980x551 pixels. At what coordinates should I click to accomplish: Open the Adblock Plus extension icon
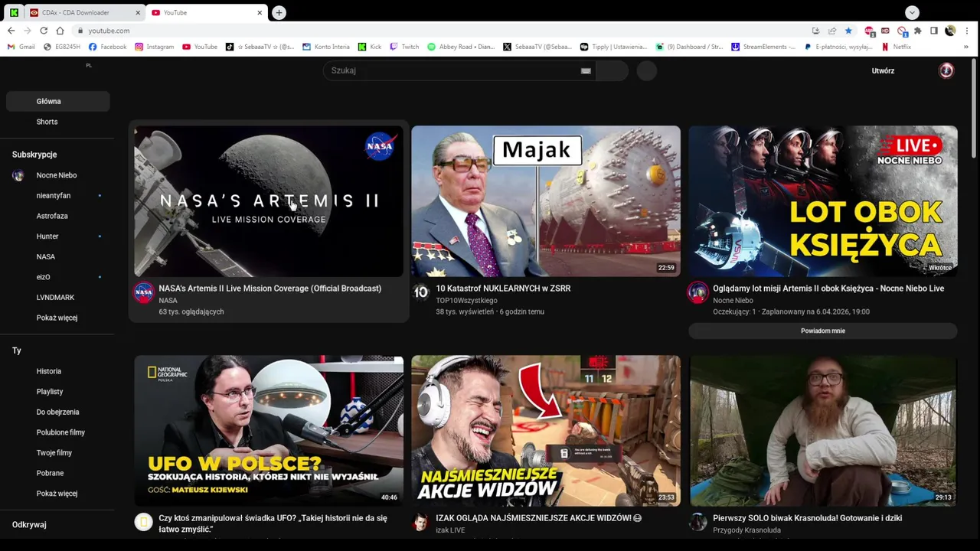(869, 31)
